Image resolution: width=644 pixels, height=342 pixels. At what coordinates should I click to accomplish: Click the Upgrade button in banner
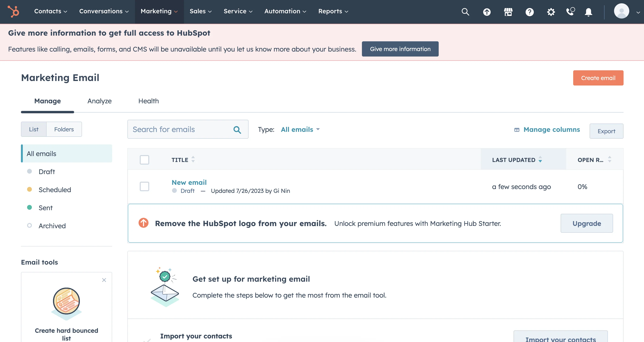tap(586, 223)
